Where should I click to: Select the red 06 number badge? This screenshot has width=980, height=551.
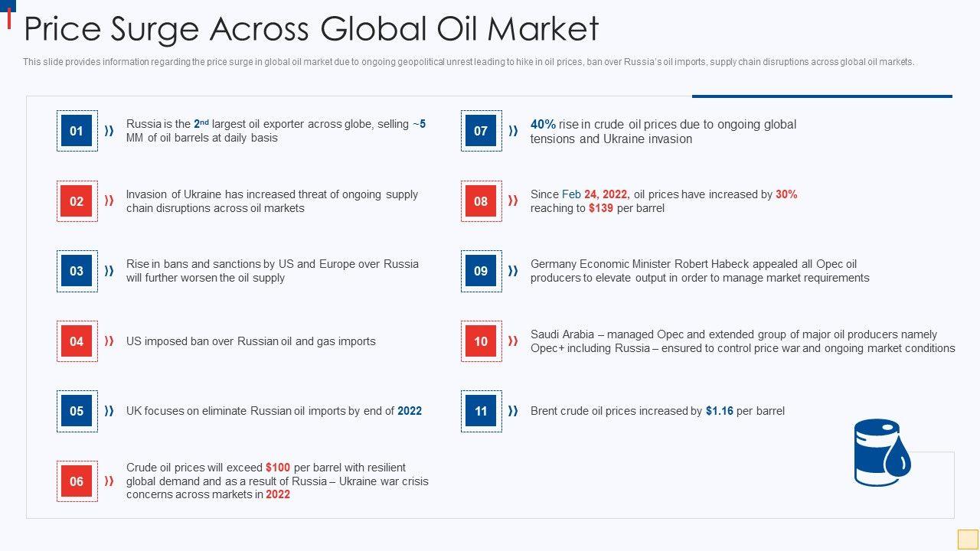tap(77, 481)
